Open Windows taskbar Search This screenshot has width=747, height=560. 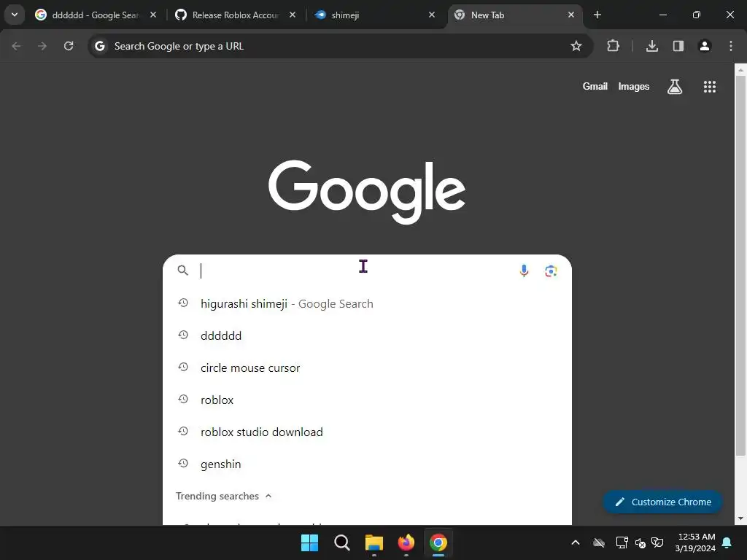(x=342, y=542)
